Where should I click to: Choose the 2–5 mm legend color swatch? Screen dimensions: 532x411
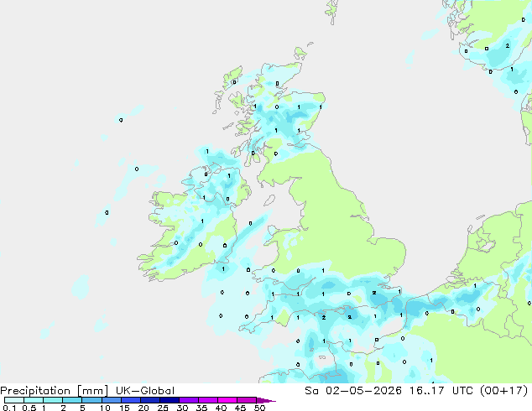tap(72, 400)
